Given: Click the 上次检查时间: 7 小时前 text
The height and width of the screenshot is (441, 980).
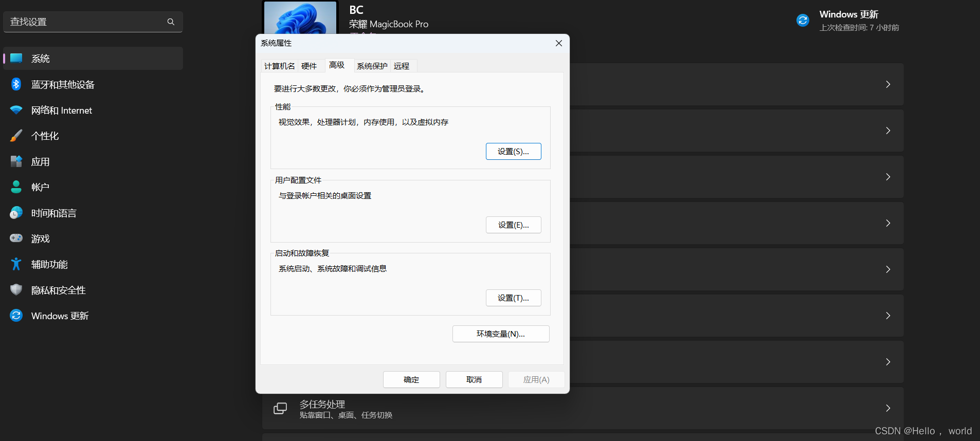Looking at the screenshot, I should coord(859,28).
